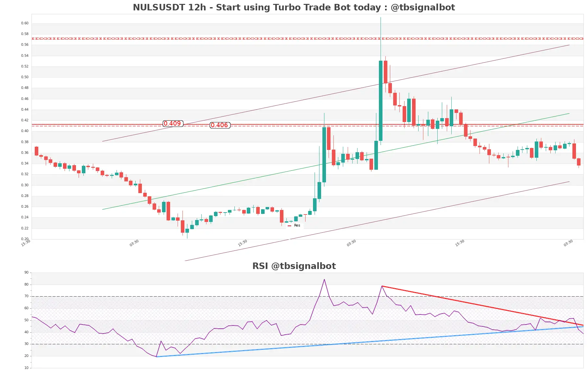Click the 0.22 price axis label
Image resolution: width=588 pixels, height=392 pixels.
[25, 228]
